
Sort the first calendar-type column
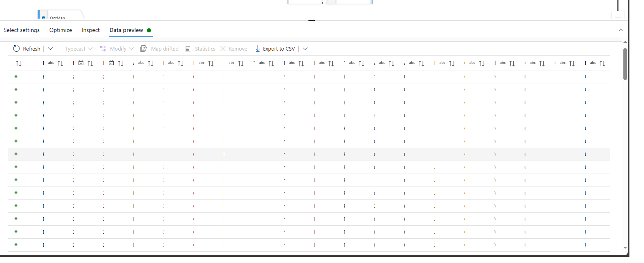[90, 64]
